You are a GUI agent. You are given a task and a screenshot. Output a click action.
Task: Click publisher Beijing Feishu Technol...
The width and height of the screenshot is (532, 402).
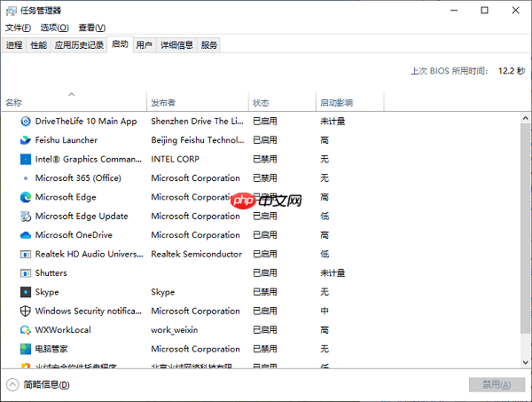[198, 140]
